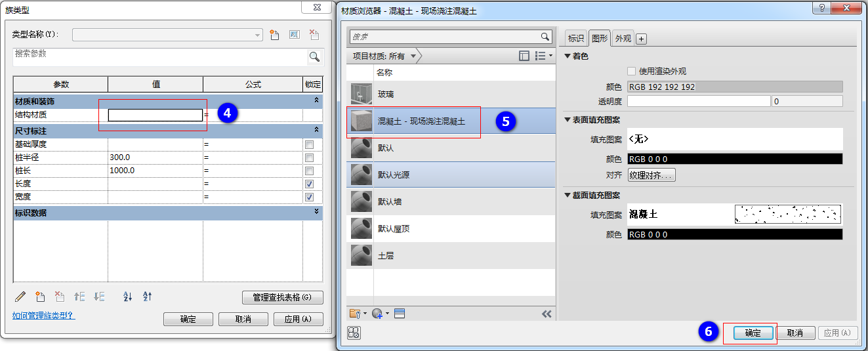This screenshot has height=351, width=868.
Task: Click the 结构材质 value field
Action: [x=155, y=115]
